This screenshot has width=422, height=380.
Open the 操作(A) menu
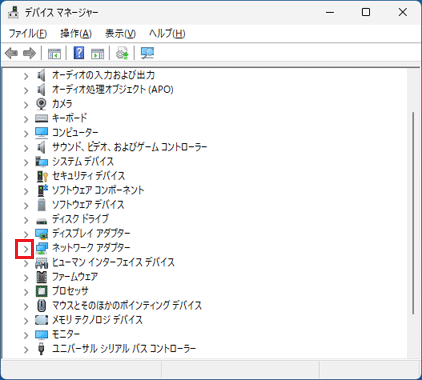[x=76, y=33]
